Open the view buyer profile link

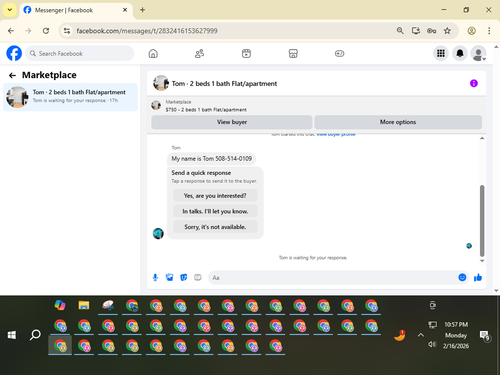tap(336, 135)
